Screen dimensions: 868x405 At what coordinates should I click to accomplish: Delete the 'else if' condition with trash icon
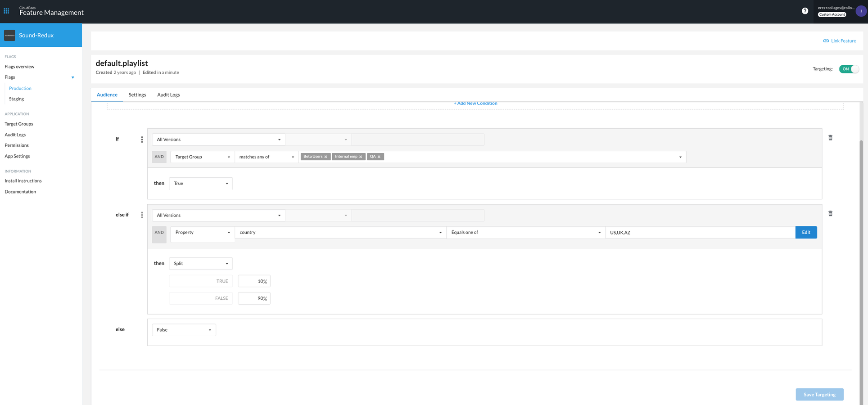tap(831, 213)
